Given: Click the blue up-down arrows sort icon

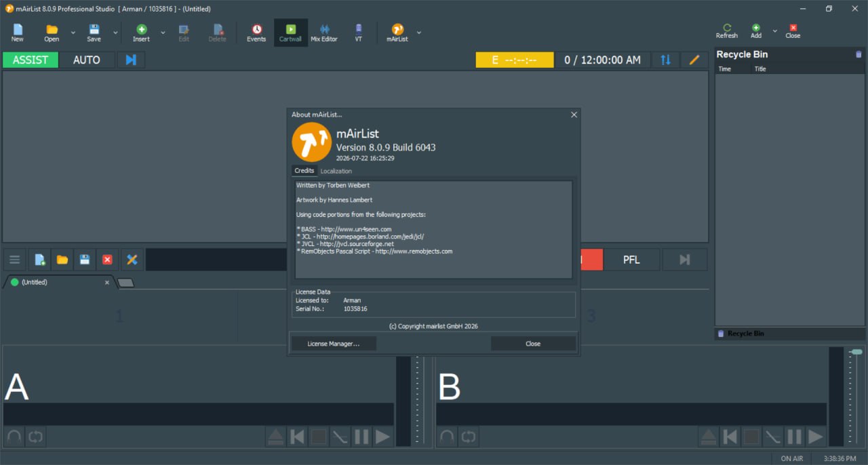Looking at the screenshot, I should (x=665, y=60).
